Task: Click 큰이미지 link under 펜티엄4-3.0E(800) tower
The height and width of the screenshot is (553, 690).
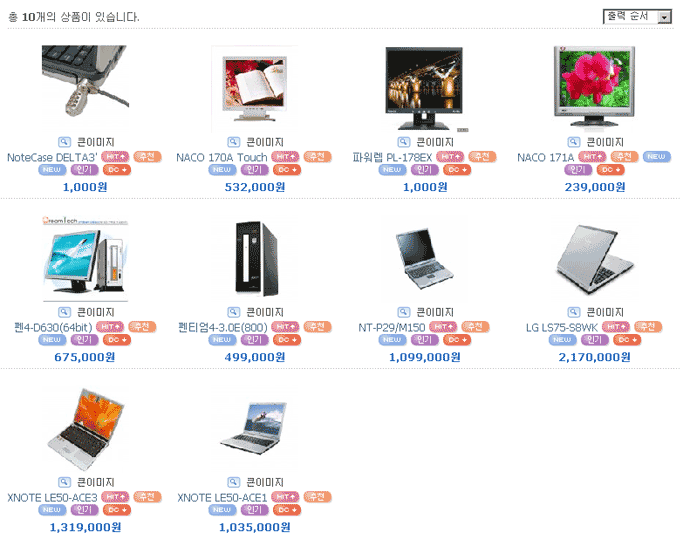Action: (x=265, y=312)
